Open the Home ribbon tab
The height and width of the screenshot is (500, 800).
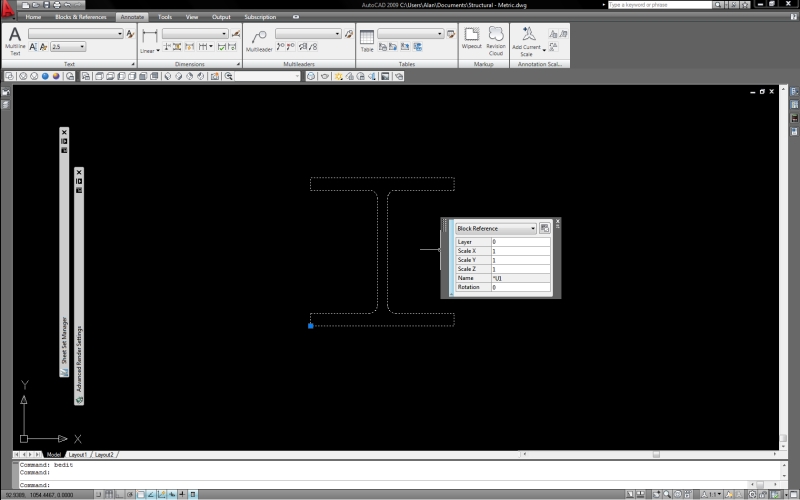point(33,17)
